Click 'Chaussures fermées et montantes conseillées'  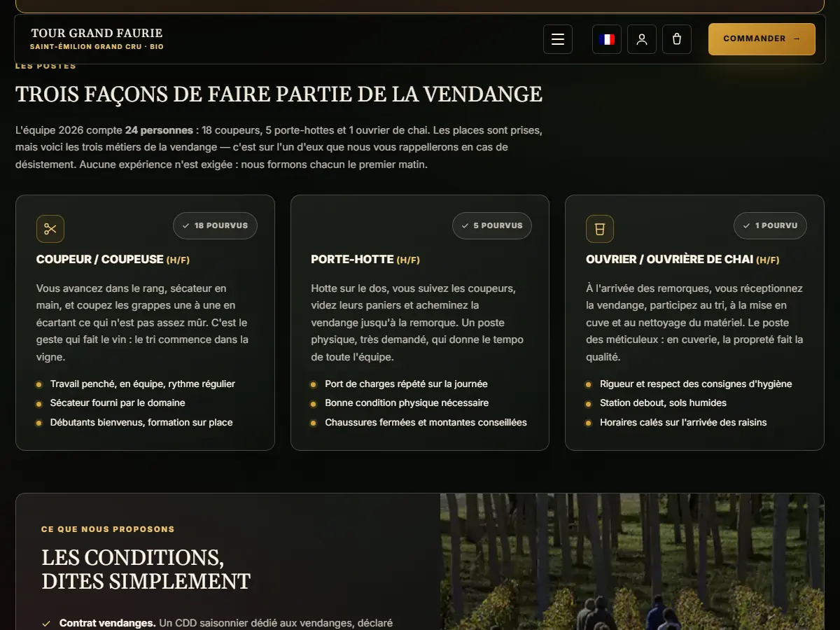426,423
